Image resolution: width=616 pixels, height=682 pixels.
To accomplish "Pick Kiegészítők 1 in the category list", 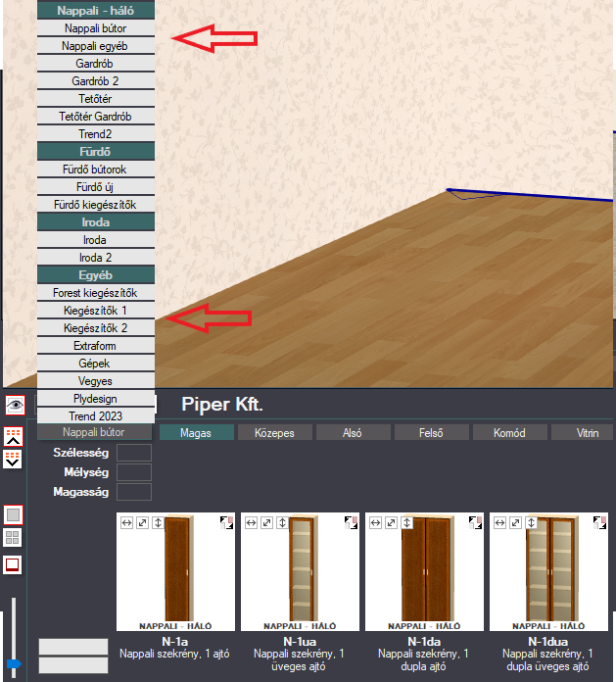I will 96,311.
